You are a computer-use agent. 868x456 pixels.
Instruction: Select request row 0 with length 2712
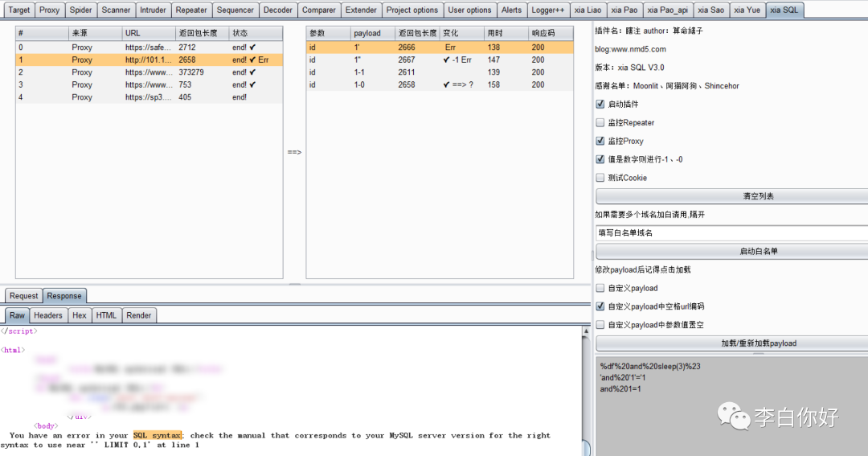click(x=149, y=47)
